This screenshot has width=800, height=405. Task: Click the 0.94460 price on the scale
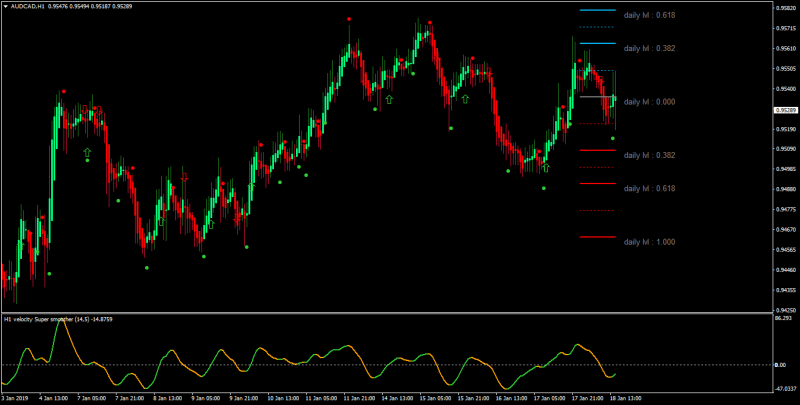point(784,270)
